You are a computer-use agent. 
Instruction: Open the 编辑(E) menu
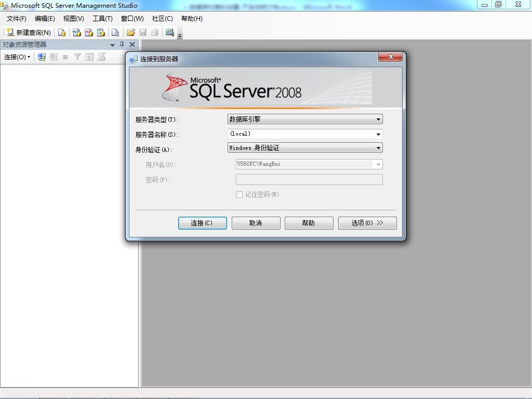[45, 19]
